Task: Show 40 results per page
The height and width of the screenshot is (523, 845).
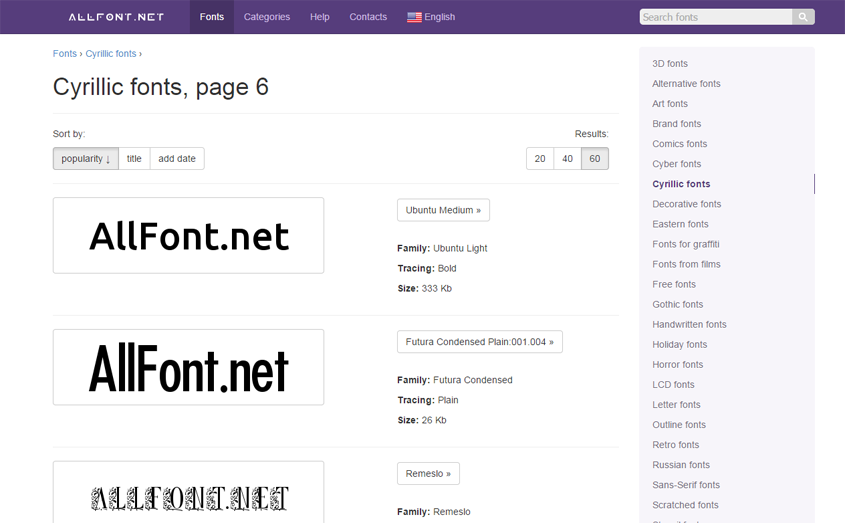Action: [567, 159]
